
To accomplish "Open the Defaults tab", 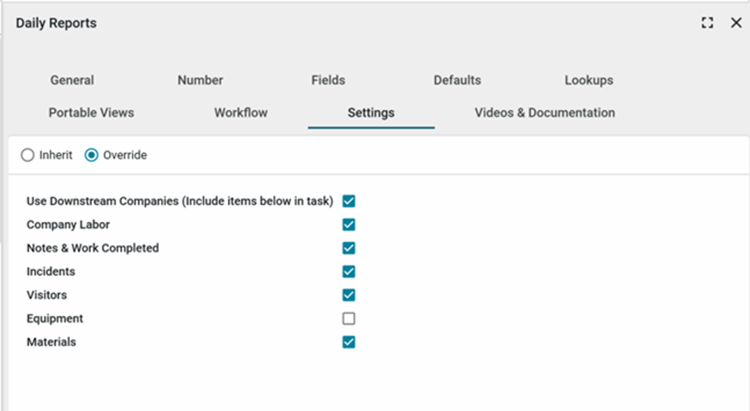I will pos(457,80).
